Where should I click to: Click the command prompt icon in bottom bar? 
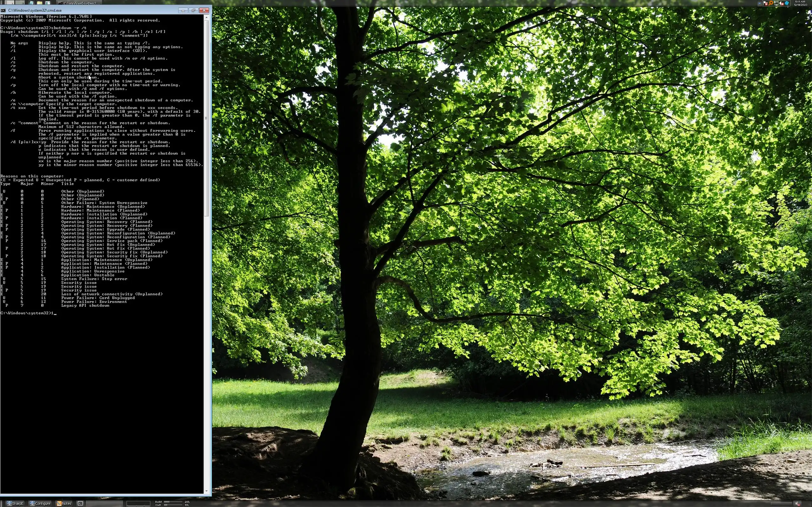pyautogui.click(x=80, y=503)
